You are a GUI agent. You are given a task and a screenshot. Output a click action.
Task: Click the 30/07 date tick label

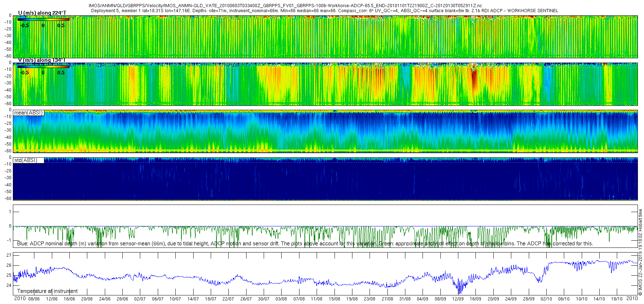click(x=264, y=299)
